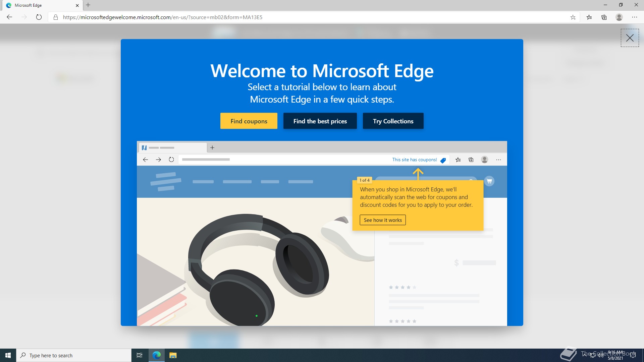Viewport: 644px width, 362px height.
Task: Open Task View on the taskbar
Action: click(140, 355)
